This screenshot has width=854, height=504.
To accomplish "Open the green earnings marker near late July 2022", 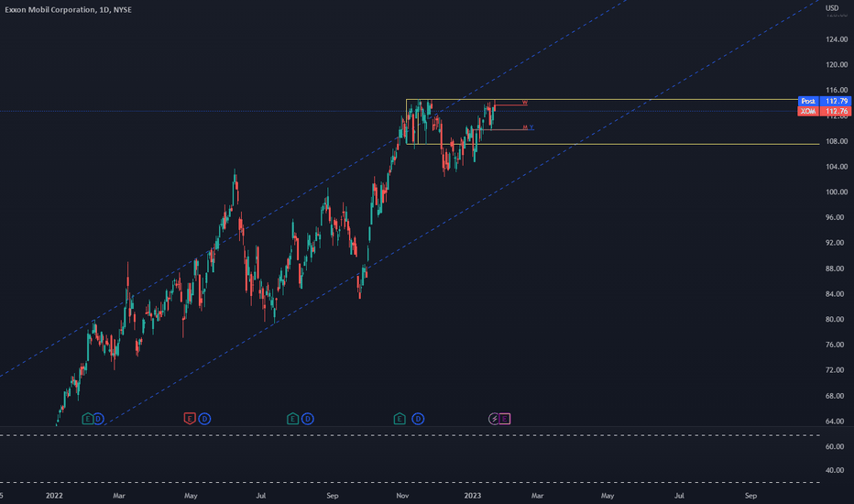I will pos(292,419).
